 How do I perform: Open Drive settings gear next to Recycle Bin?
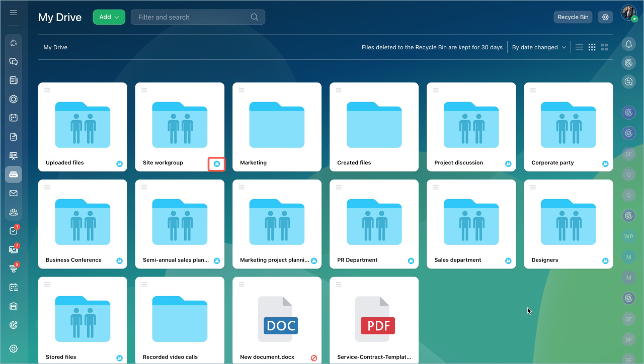605,17
